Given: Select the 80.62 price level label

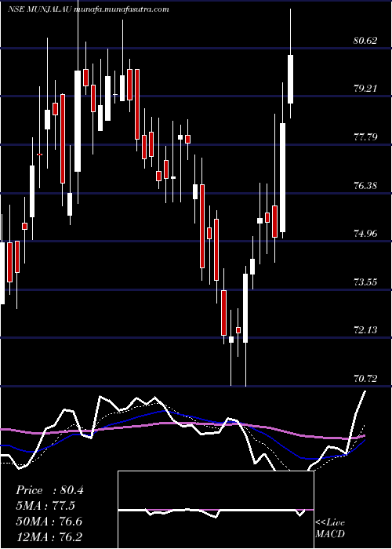Looking at the screenshot, I should (365, 41).
